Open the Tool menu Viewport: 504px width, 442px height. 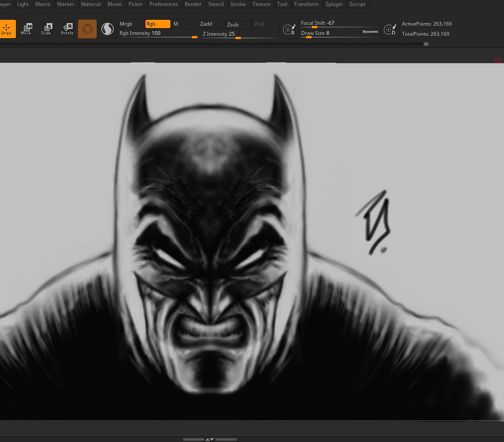pyautogui.click(x=282, y=4)
